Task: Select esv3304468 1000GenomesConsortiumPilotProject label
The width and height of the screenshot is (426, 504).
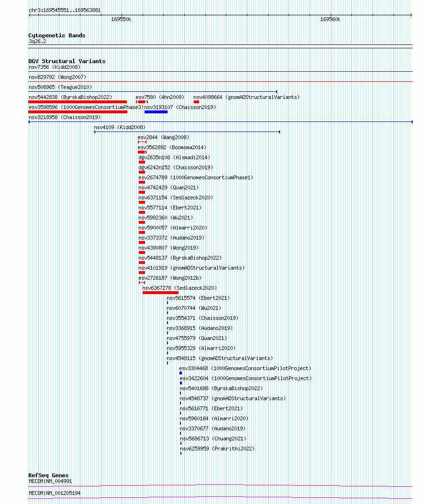Action: pos(245,368)
